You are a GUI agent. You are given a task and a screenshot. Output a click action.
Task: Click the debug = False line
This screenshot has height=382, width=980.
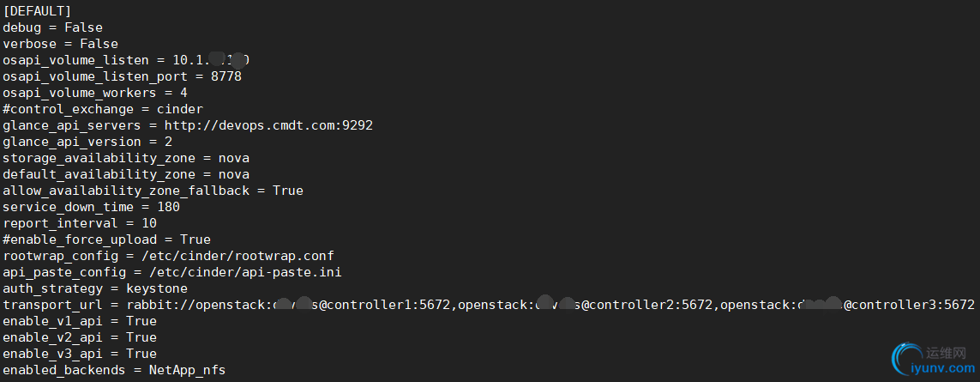click(x=52, y=27)
